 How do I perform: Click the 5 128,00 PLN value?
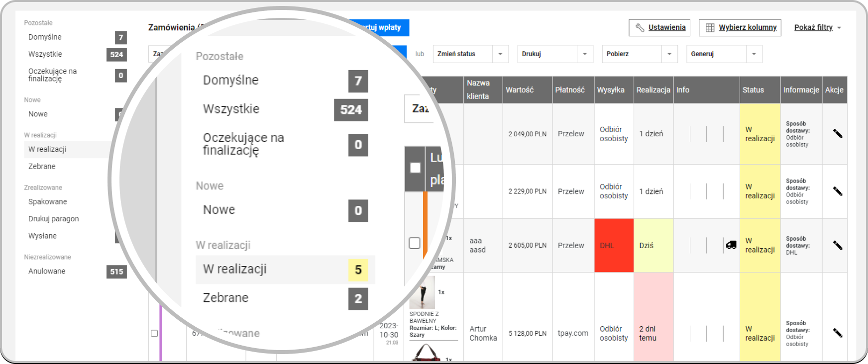click(x=528, y=333)
